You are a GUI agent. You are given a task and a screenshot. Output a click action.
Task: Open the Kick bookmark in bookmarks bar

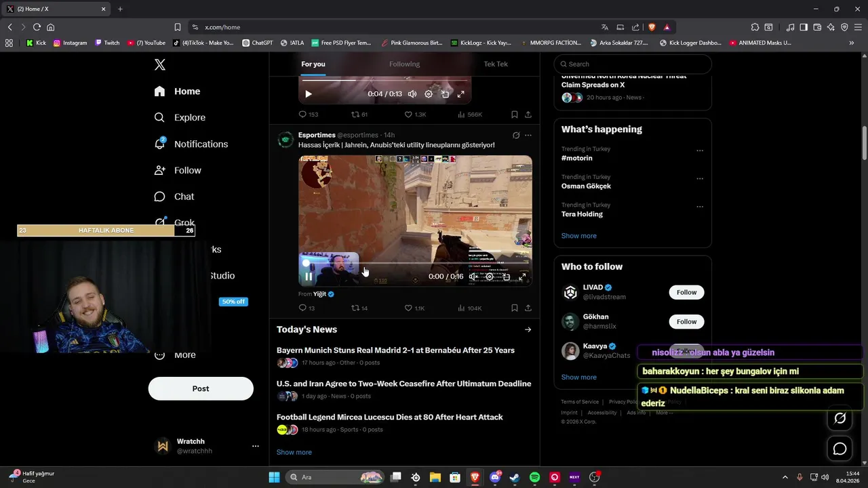tap(36, 43)
